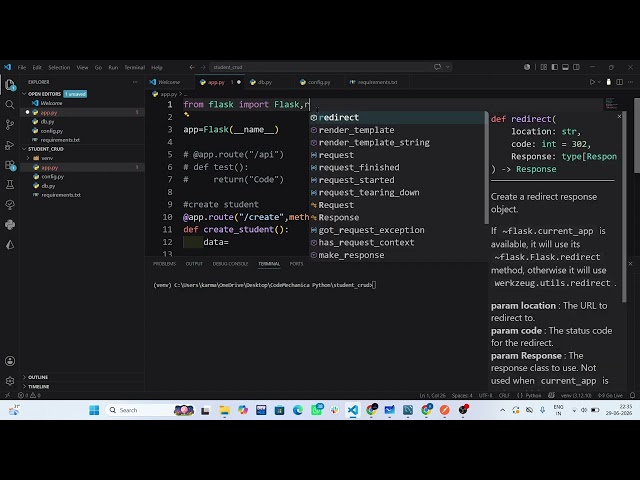This screenshot has height=480, width=640.
Task: Open editor More Actions ellipsis menu
Action: (x=631, y=82)
